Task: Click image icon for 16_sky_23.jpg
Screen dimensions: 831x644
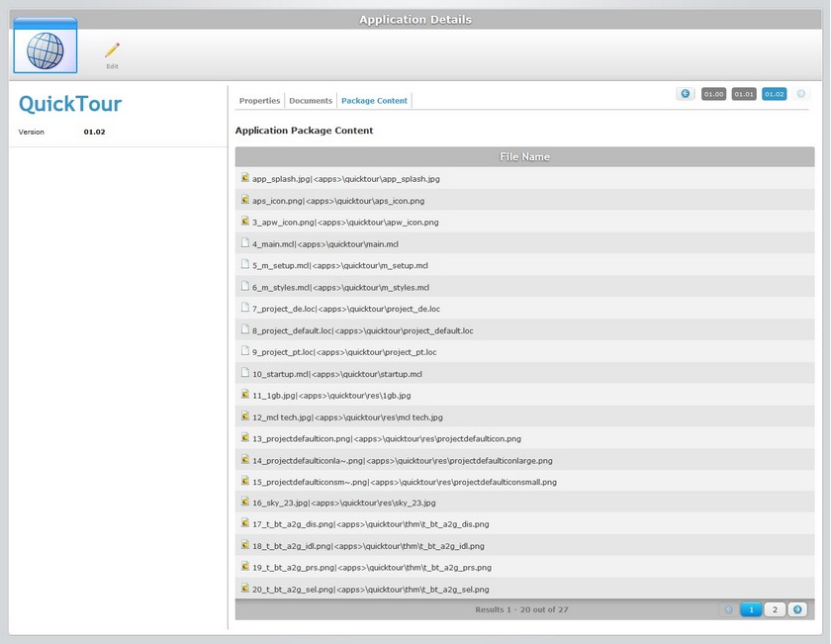Action: pyautogui.click(x=245, y=501)
